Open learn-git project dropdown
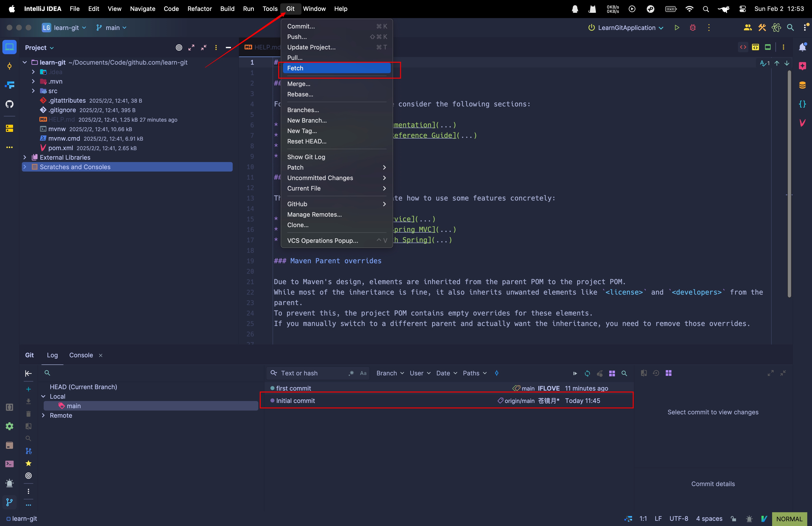This screenshot has width=812, height=526. 64,28
